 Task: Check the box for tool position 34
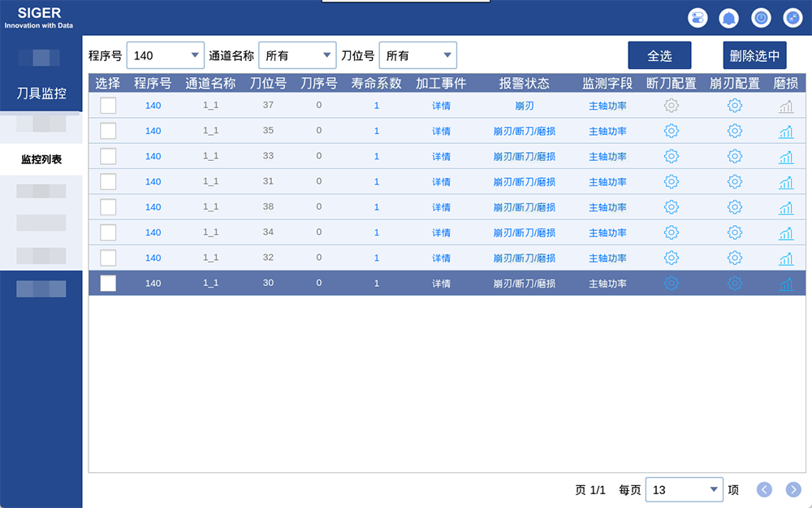pyautogui.click(x=108, y=232)
